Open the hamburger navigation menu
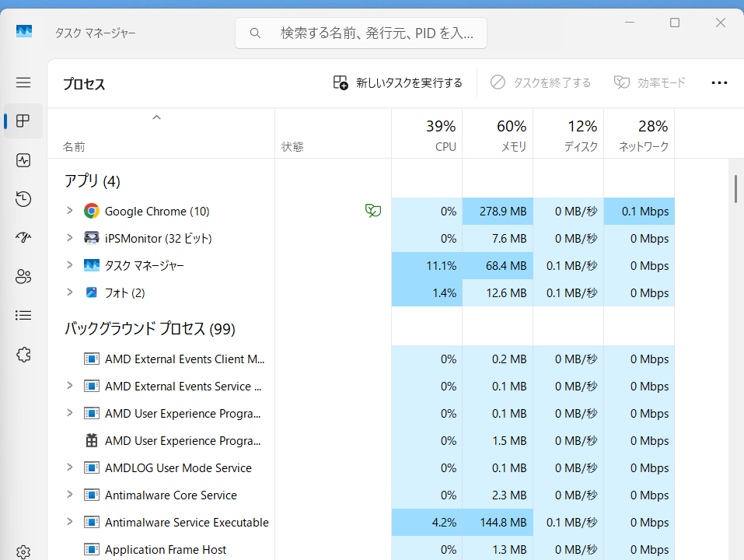744x560 pixels. point(23,82)
